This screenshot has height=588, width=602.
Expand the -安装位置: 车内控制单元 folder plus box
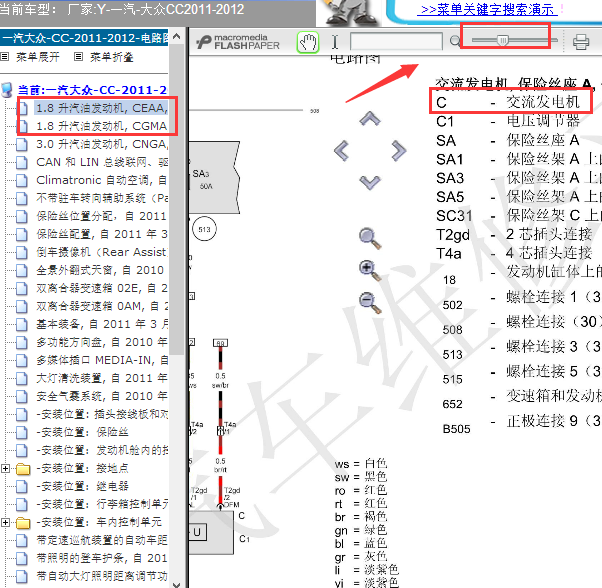[x=5, y=522]
